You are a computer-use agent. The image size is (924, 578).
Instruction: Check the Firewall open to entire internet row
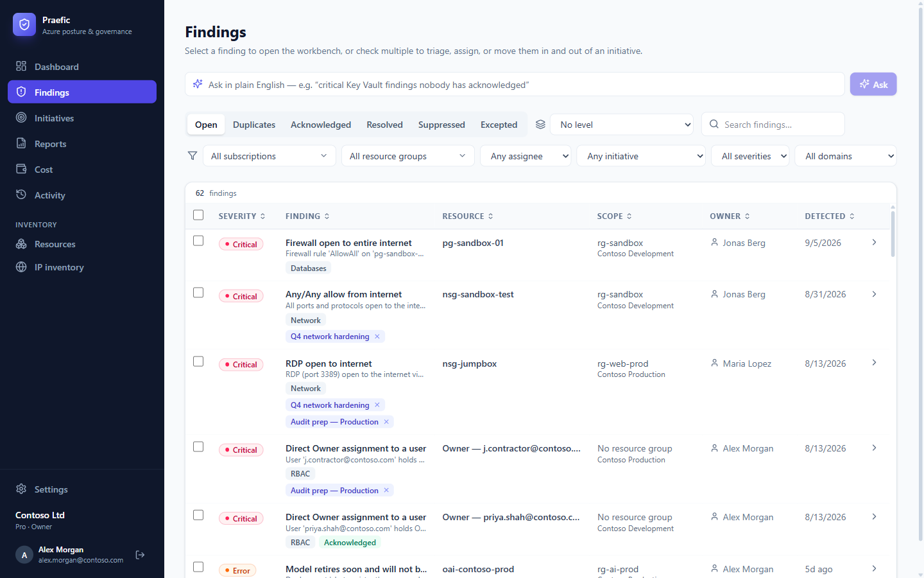pos(198,240)
